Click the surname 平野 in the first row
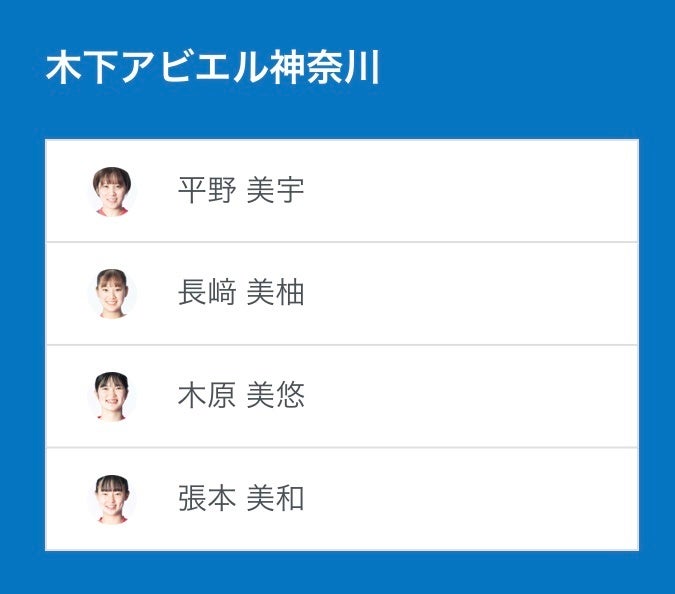Viewport: 675px width, 594px height. (x=207, y=191)
